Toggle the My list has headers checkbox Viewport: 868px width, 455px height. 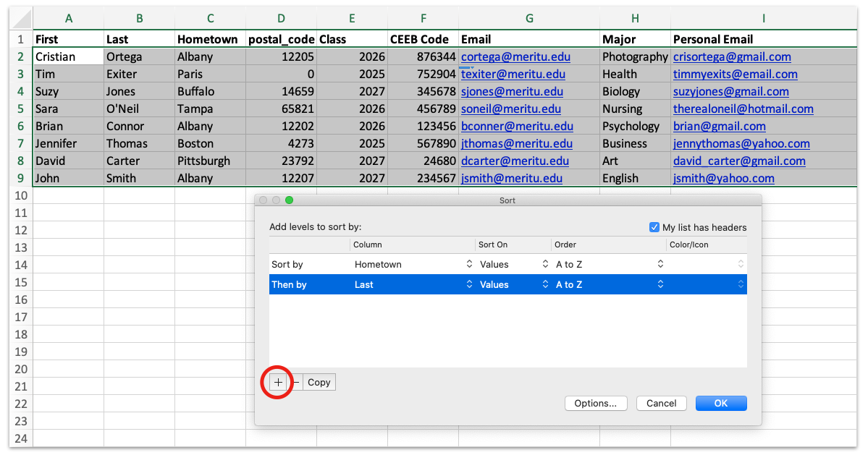tap(654, 227)
